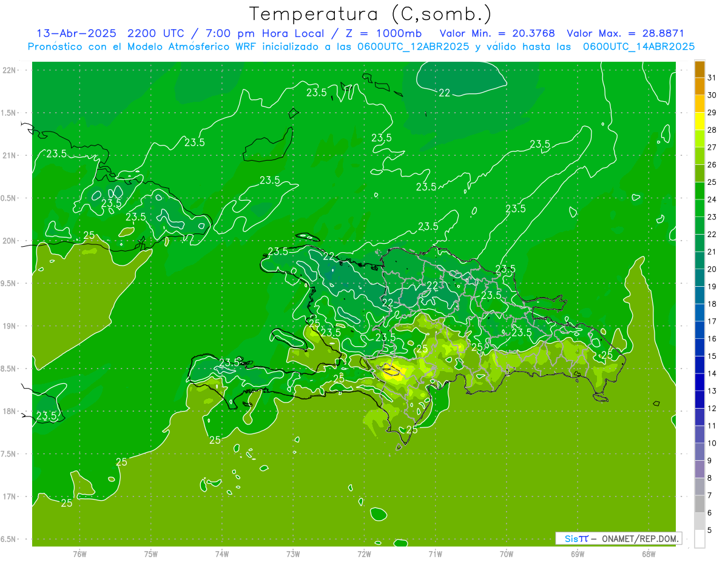The image size is (728, 562).
Task: Click the title "Temperatura (C,somb.)"
Action: [x=371, y=14]
